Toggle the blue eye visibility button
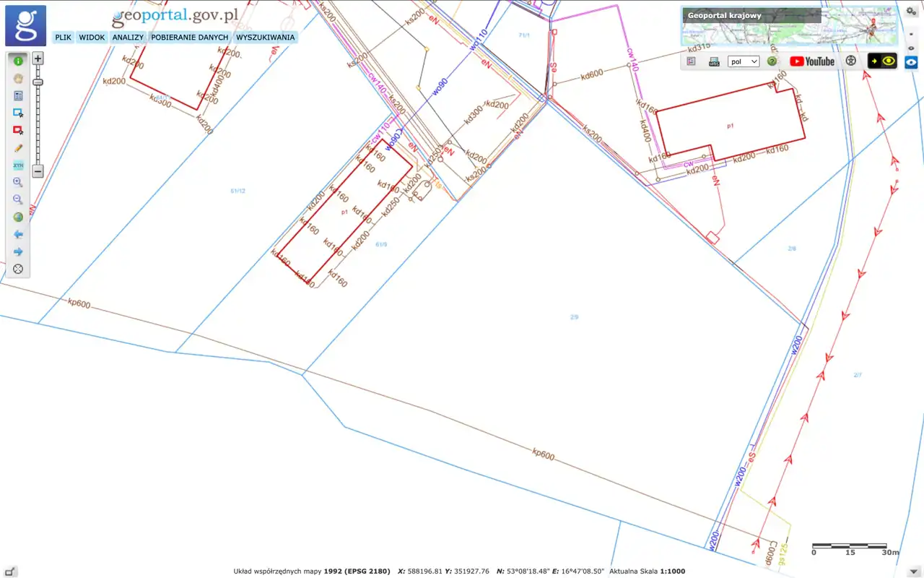 911,62
